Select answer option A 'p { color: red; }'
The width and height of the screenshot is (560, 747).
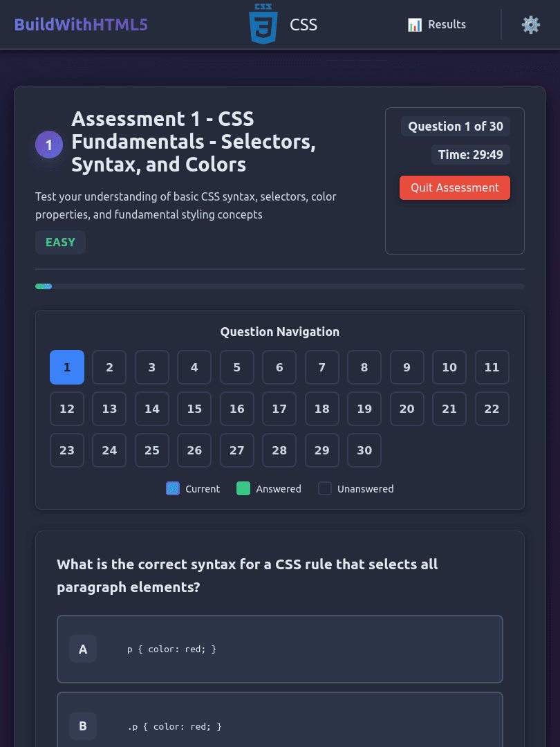279,649
